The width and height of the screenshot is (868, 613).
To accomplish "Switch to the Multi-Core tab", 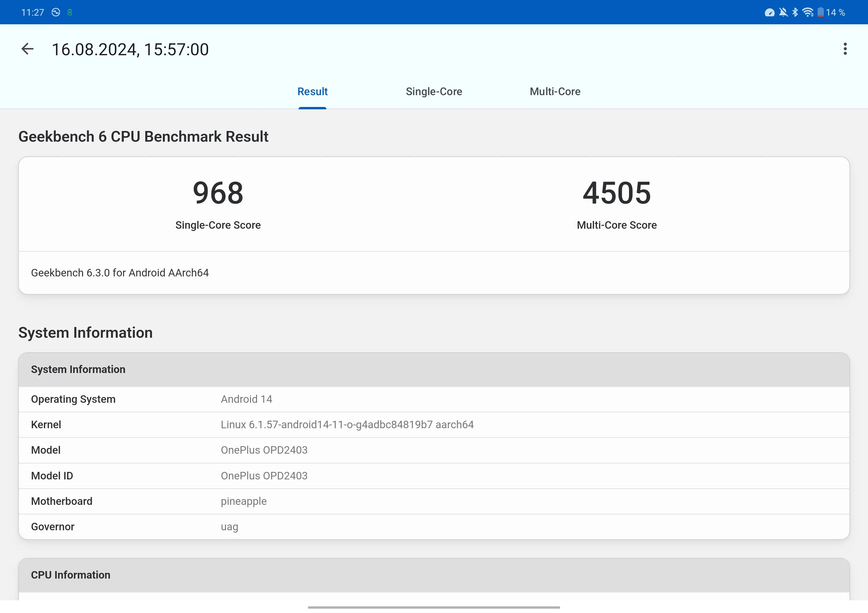I will click(555, 91).
